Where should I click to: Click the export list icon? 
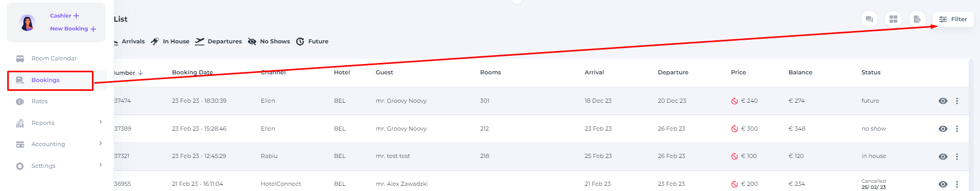917,19
